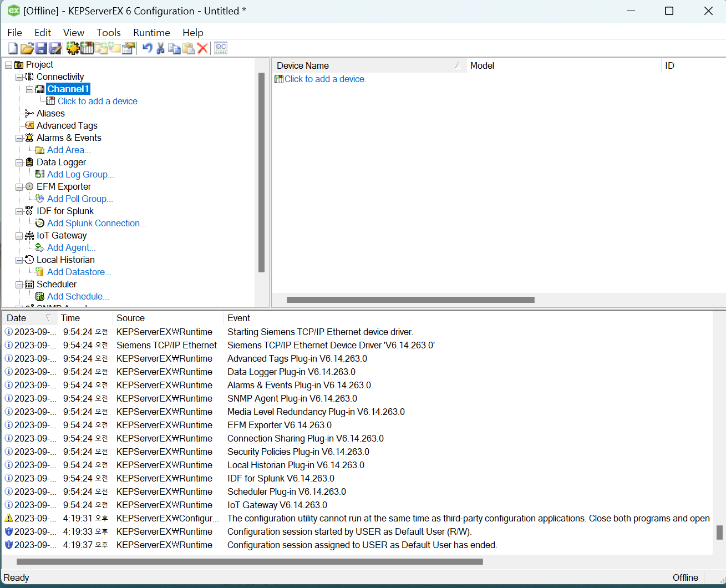Click the red Delete X icon
726x588 pixels.
tap(202, 48)
